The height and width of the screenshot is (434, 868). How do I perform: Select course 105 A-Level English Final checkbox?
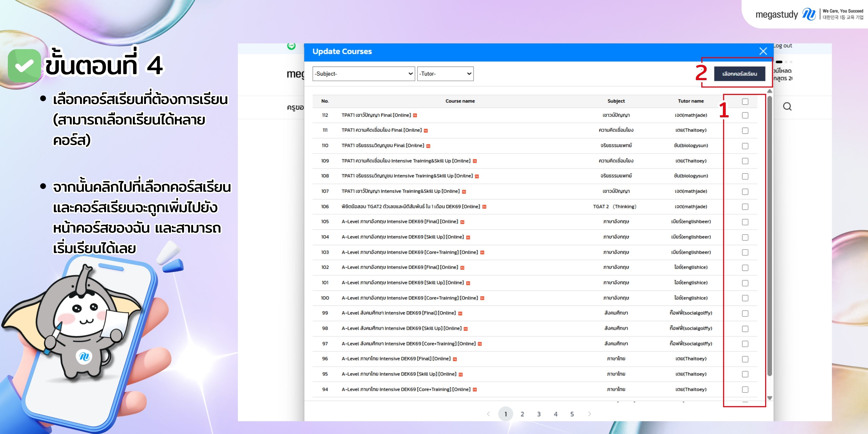[745, 222]
